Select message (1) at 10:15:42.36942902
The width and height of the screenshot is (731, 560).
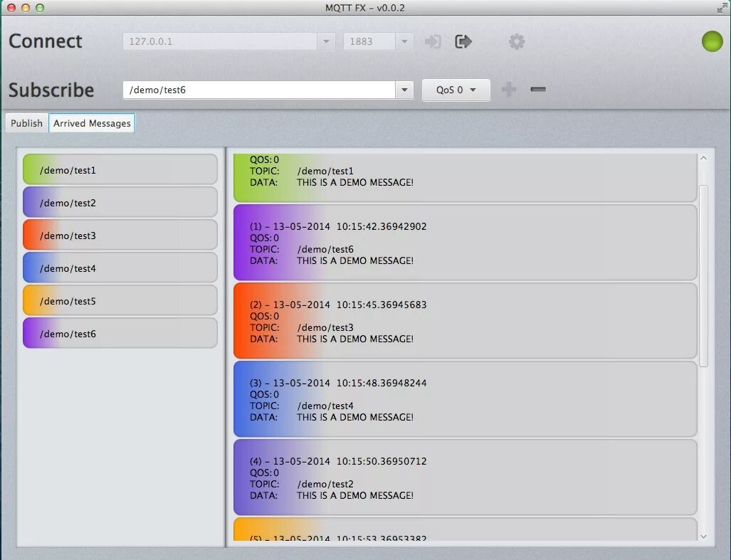click(x=465, y=242)
